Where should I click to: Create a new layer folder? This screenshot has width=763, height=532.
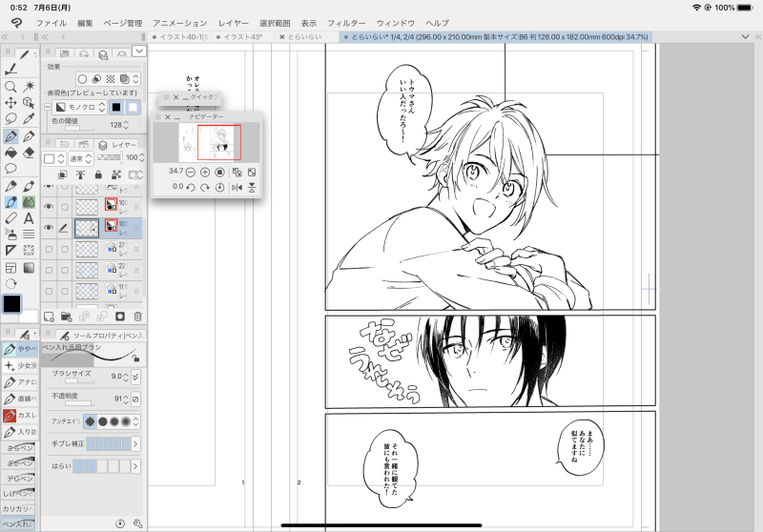[x=67, y=317]
